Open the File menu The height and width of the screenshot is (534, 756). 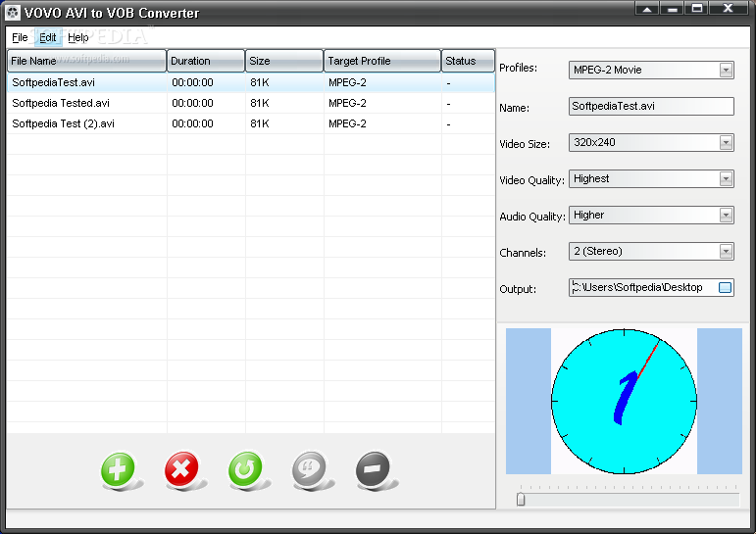[20, 37]
